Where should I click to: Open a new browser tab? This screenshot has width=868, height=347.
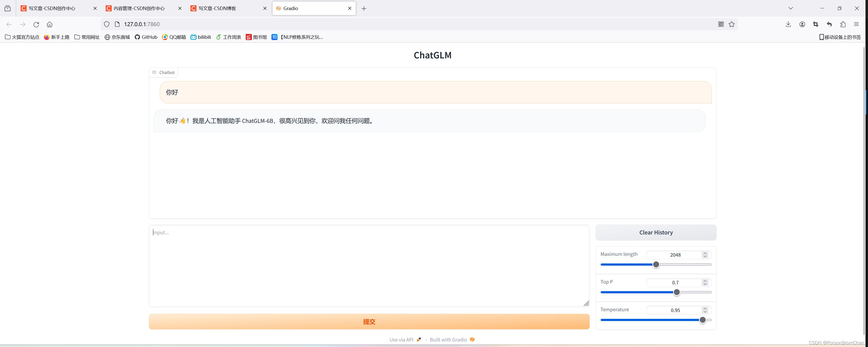[x=364, y=8]
